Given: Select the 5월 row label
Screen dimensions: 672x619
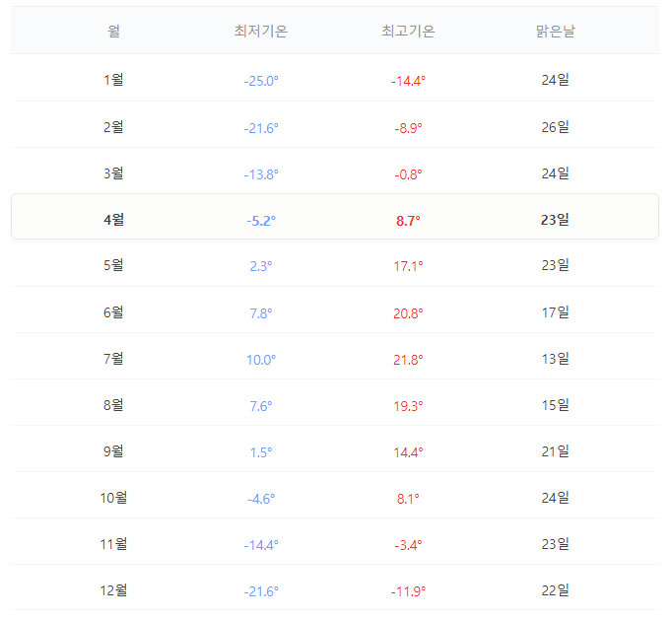Looking at the screenshot, I should [113, 265].
